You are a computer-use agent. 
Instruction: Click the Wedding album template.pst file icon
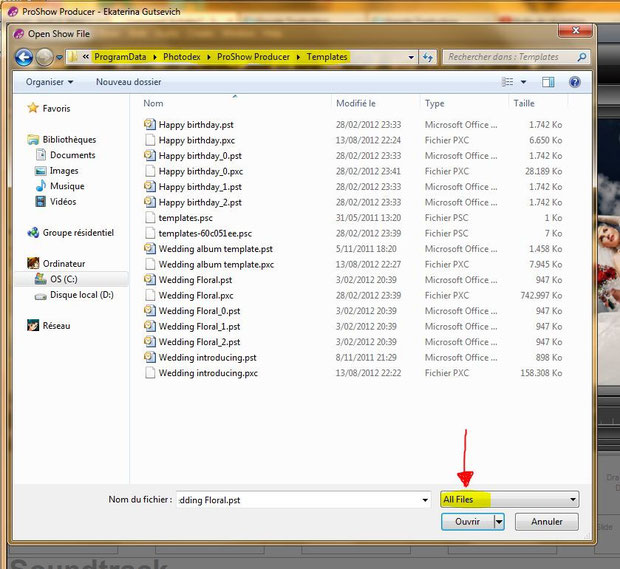149,249
